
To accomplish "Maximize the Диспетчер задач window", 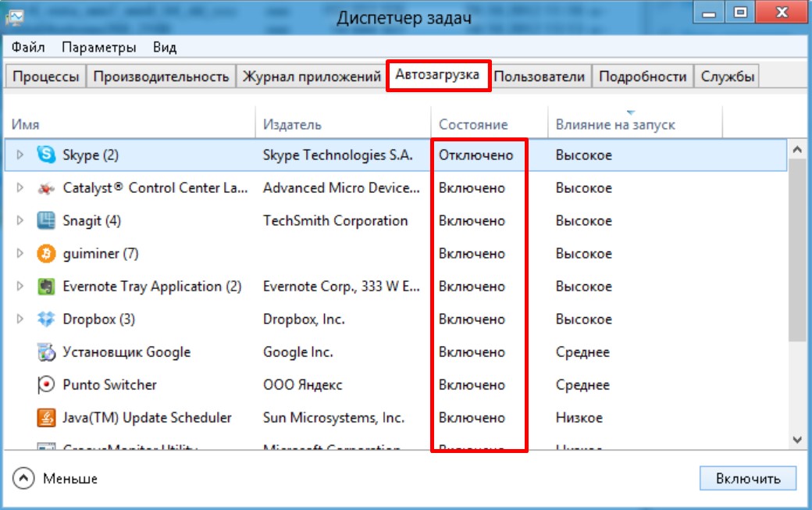I will click(x=740, y=12).
